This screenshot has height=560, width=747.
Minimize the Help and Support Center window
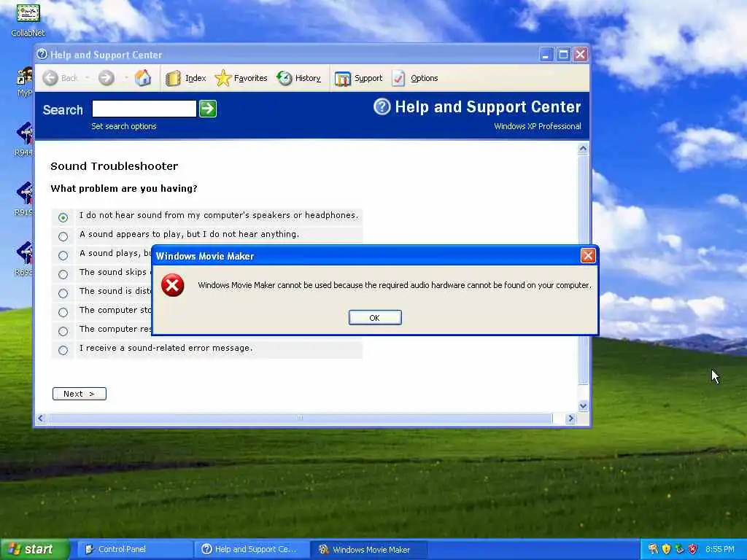(x=546, y=54)
